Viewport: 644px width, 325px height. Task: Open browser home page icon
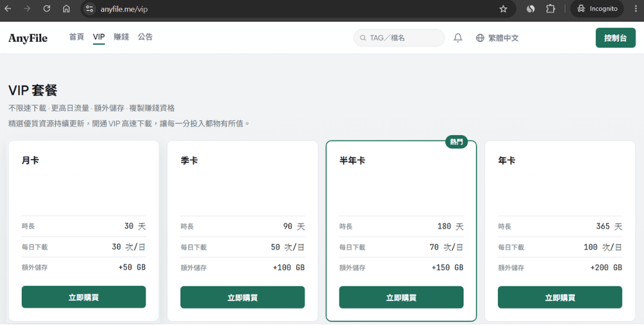click(66, 8)
